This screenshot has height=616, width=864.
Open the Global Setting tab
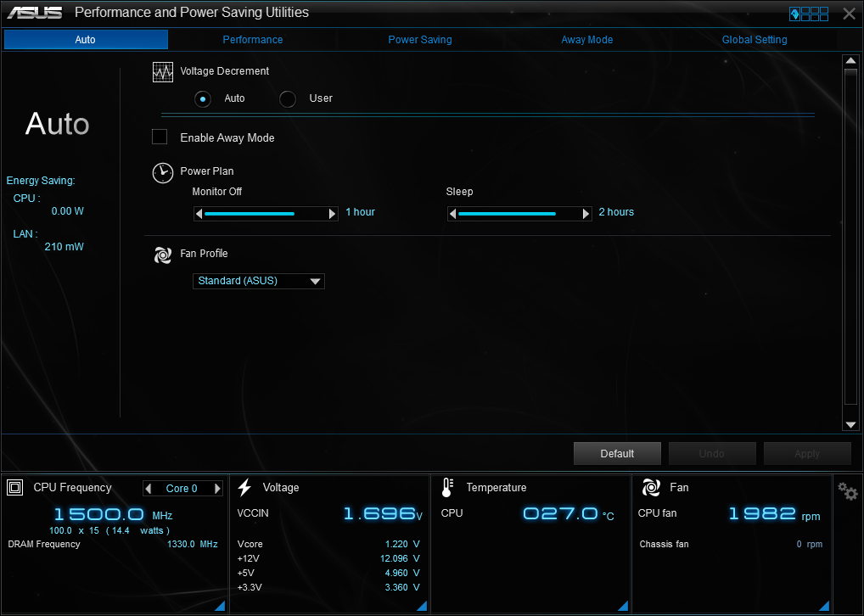(755, 40)
